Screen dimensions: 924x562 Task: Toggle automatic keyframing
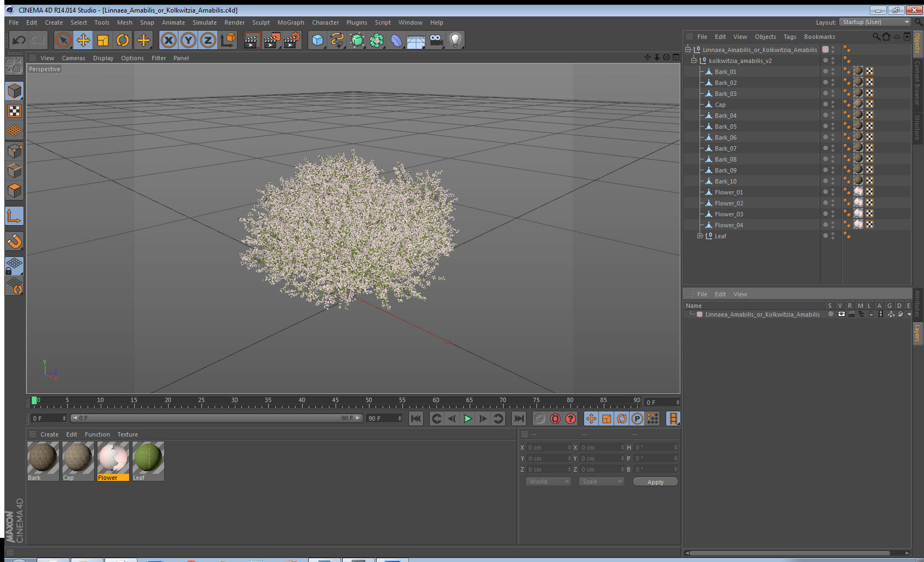[555, 418]
